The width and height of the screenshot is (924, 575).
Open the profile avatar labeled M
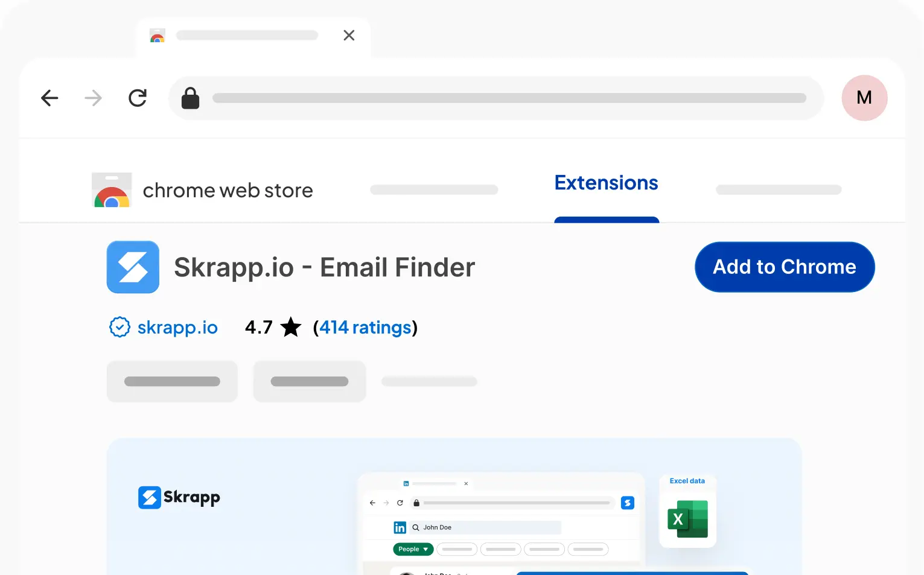[864, 98]
